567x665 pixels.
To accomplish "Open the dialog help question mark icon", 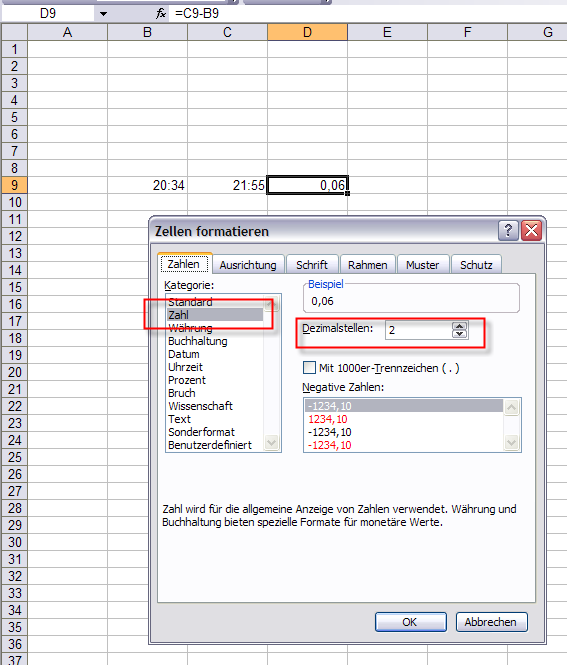I will [508, 231].
